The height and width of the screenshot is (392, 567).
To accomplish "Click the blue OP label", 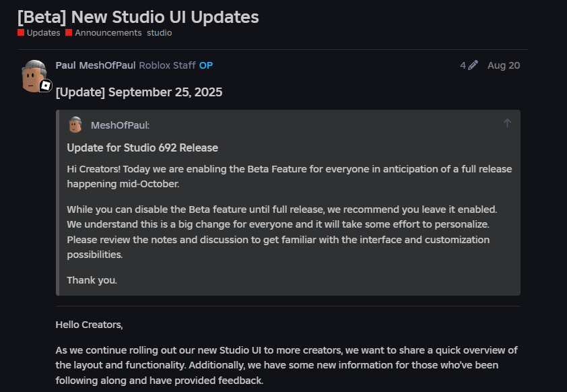I will pos(206,65).
